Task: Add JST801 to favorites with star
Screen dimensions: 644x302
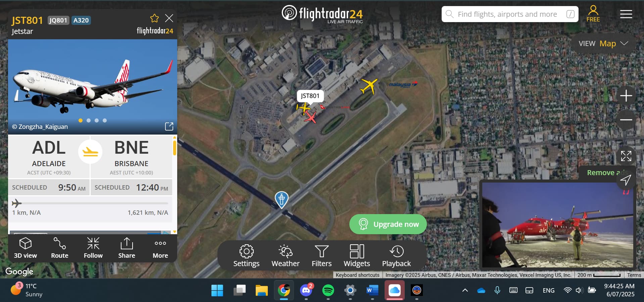Action: 154,18
